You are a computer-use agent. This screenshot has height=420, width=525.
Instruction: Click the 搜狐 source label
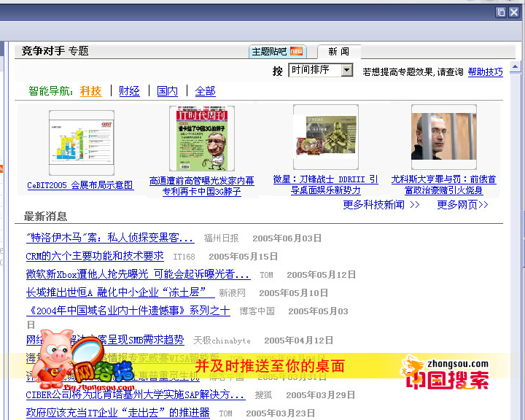[263, 395]
